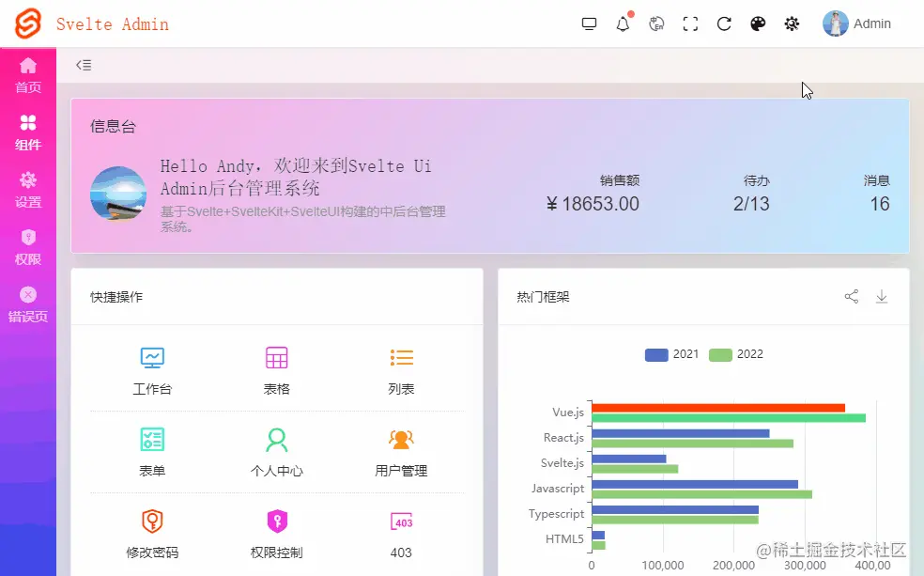Click the HTML5 axis label
The image size is (924, 576).
pos(564,538)
